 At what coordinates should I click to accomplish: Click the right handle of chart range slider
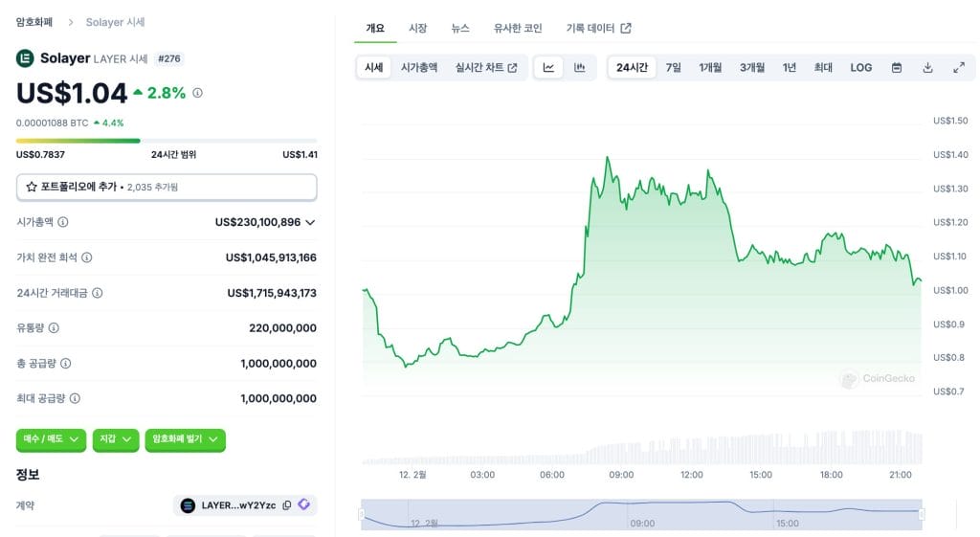coord(922,514)
